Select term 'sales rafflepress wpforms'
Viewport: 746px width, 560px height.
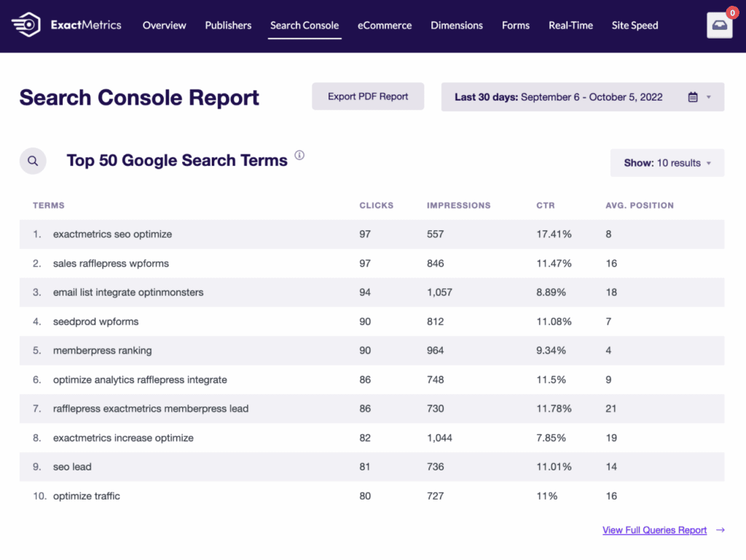pos(111,264)
